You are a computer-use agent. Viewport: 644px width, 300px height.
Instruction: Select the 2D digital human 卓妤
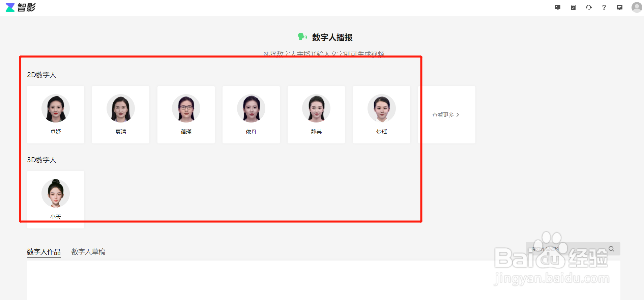56,115
